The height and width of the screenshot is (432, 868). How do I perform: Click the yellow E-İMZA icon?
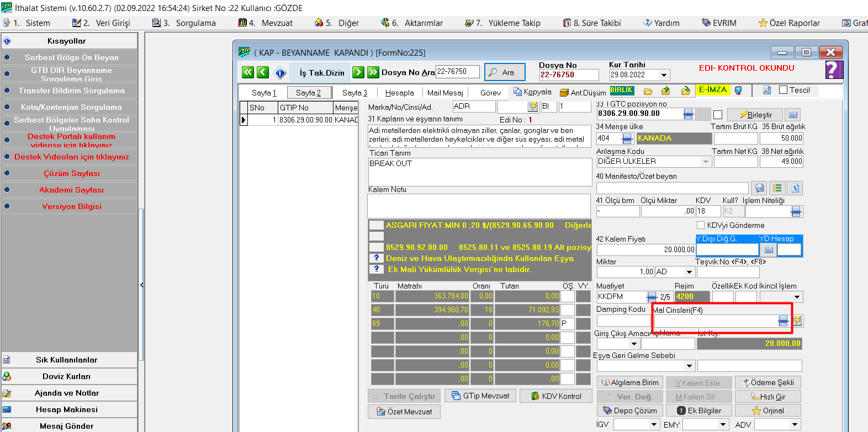pos(712,90)
